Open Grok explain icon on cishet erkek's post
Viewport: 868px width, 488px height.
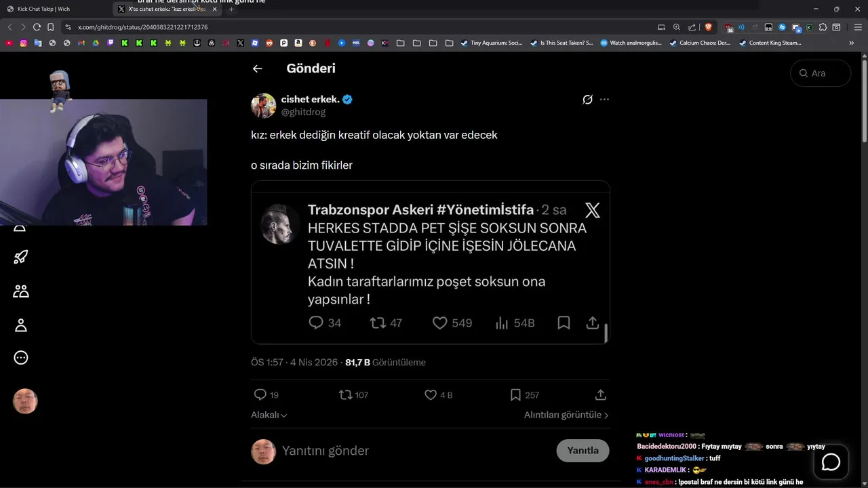(587, 100)
